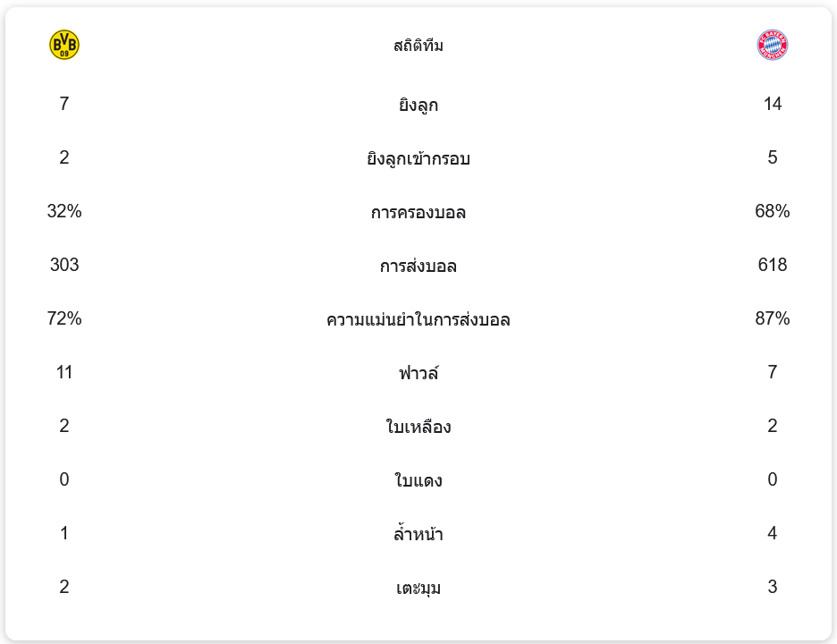Click Dortmund's 72% pass accuracy value

tap(64, 318)
